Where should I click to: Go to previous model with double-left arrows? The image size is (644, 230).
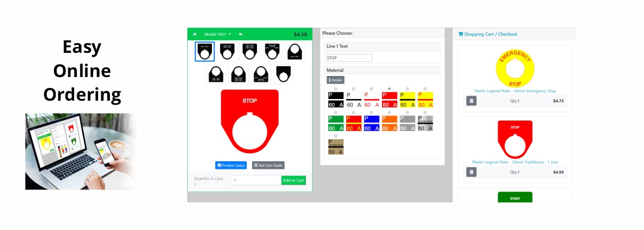(x=195, y=34)
